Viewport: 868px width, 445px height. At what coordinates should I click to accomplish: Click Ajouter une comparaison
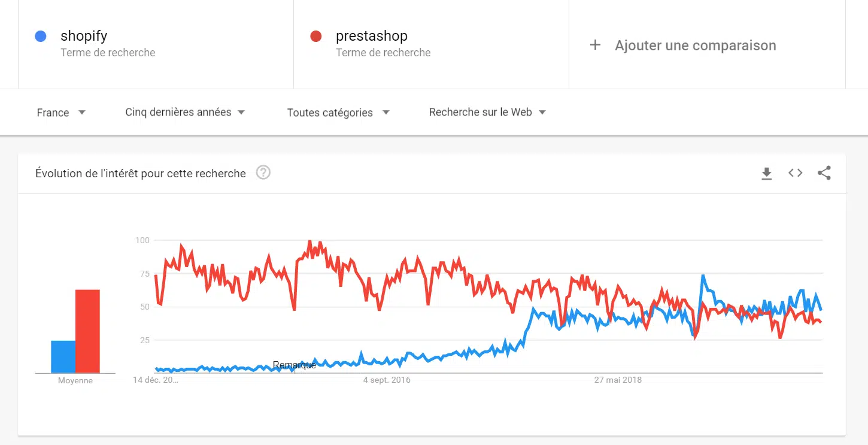click(695, 46)
